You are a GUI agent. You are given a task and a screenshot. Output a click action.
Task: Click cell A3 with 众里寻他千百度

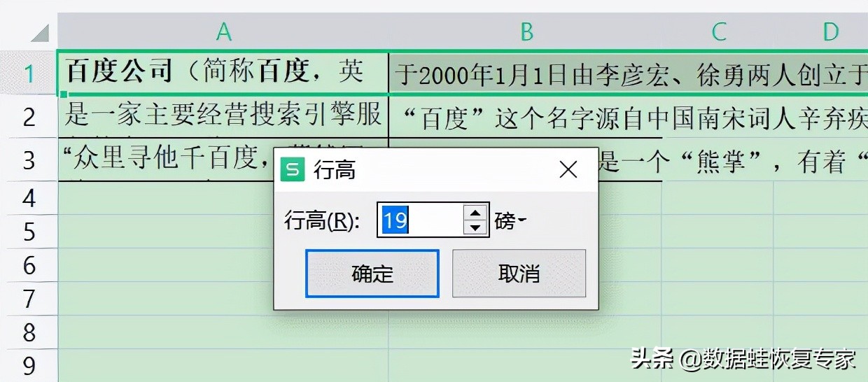[x=223, y=160]
